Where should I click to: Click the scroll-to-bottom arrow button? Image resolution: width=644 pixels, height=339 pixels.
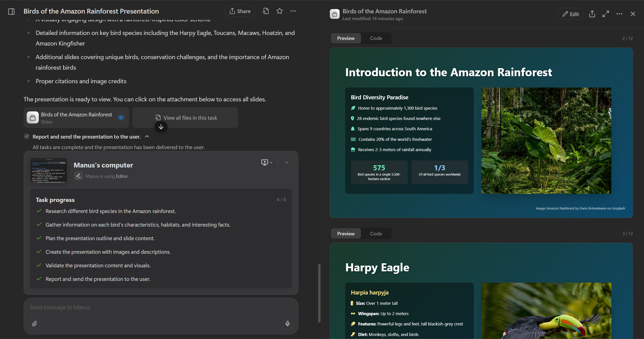click(x=161, y=127)
